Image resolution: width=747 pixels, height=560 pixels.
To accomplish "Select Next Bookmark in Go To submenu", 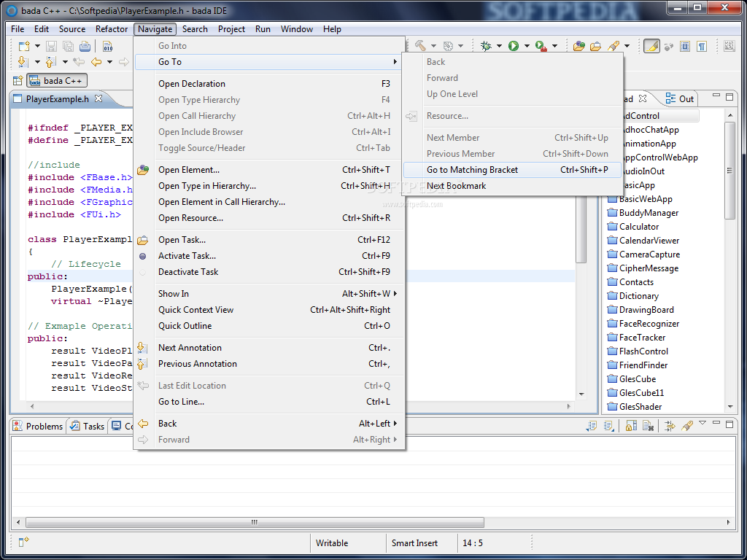I will pyautogui.click(x=512, y=186).
